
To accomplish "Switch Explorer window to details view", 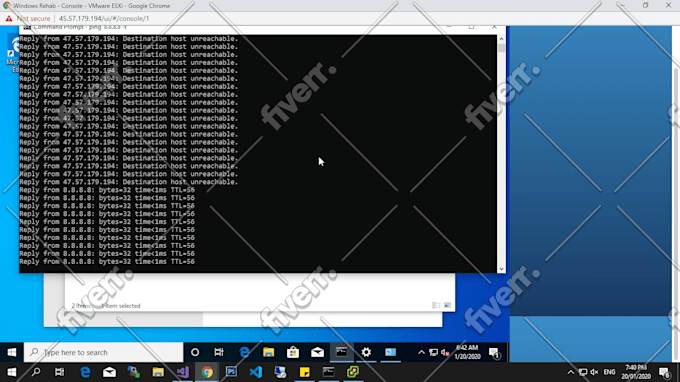I will click(436, 306).
